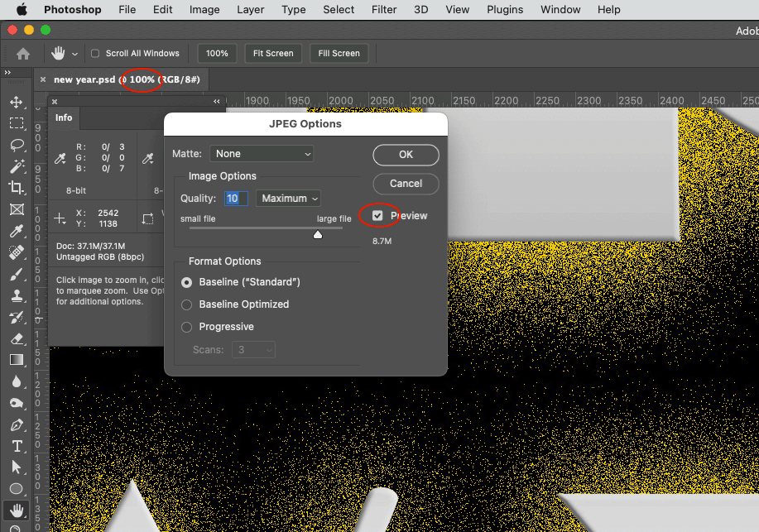
Task: Close the new year.psd tab
Action: (43, 79)
